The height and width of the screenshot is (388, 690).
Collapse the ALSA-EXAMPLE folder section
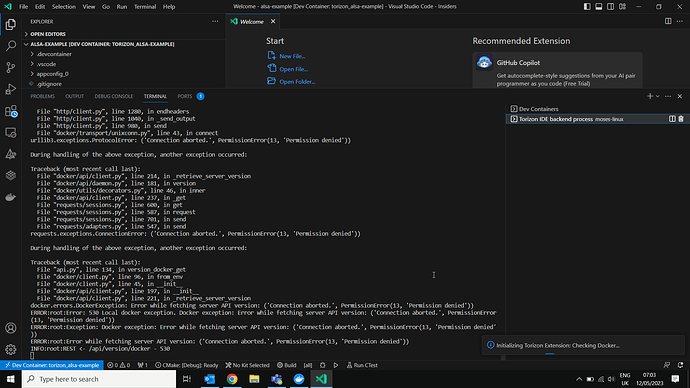click(124, 44)
